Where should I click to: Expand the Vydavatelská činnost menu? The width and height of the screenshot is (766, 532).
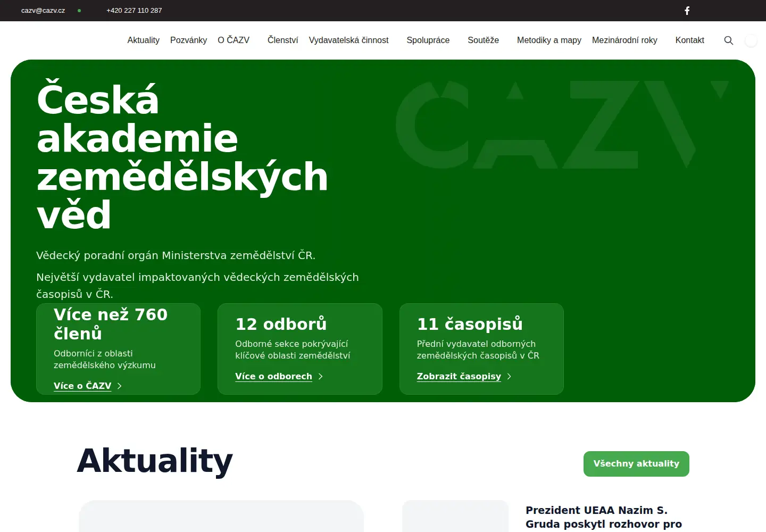click(348, 40)
